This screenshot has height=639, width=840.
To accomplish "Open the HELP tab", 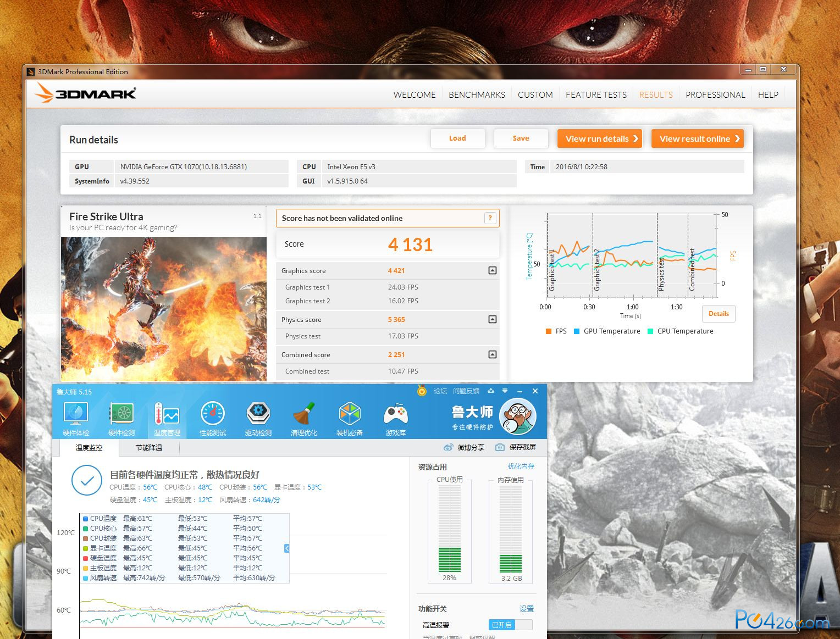I will click(768, 95).
